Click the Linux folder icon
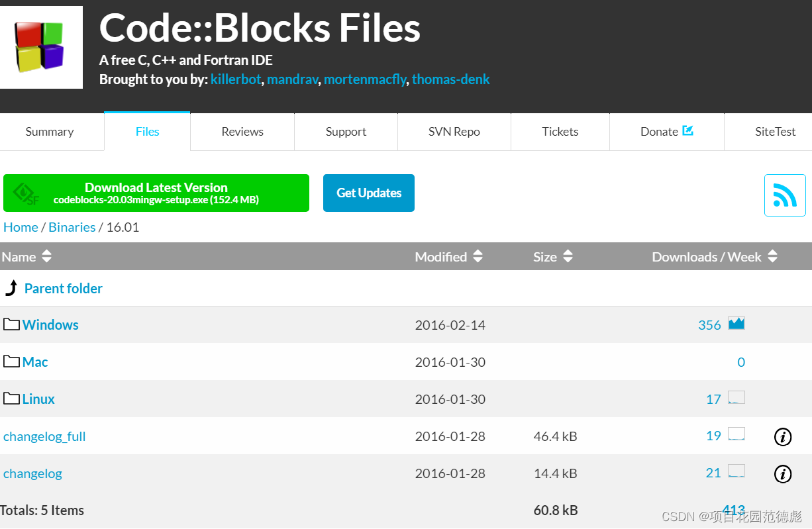 11,399
